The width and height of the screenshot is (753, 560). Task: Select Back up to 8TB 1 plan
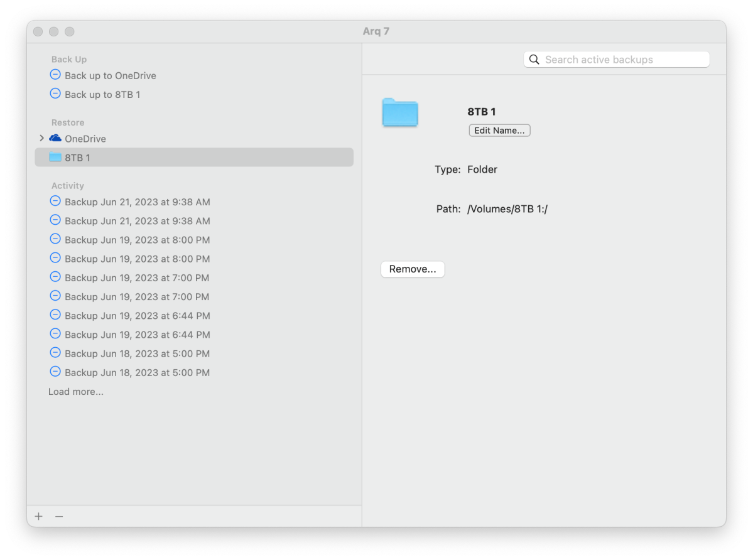point(102,95)
